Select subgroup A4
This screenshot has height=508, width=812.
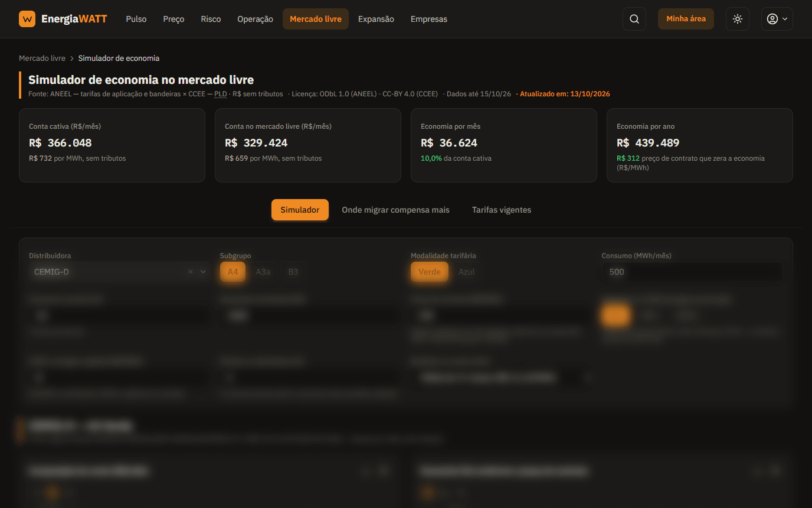coord(233,272)
